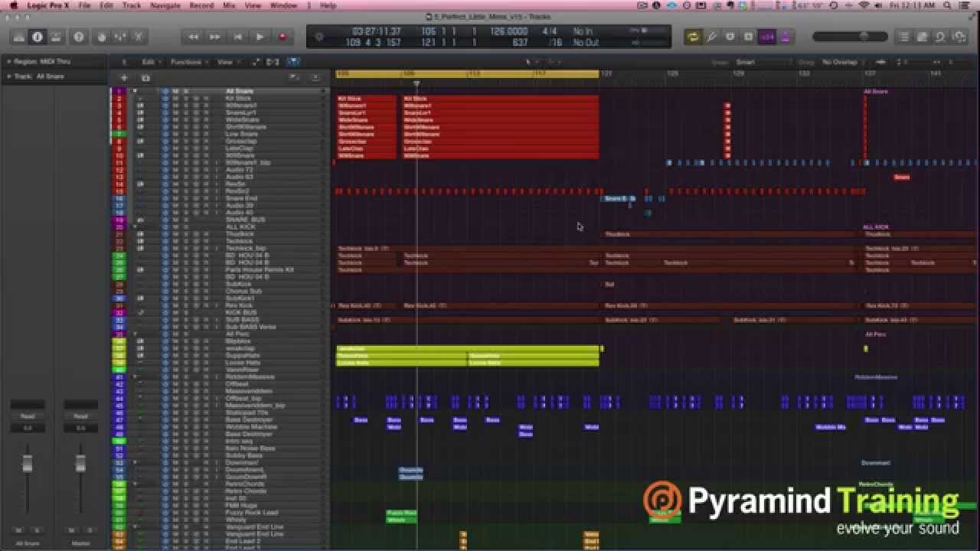Screen dimensions: 980x551
Task: Toggle the yellow Cycle mode button
Action: tap(694, 37)
